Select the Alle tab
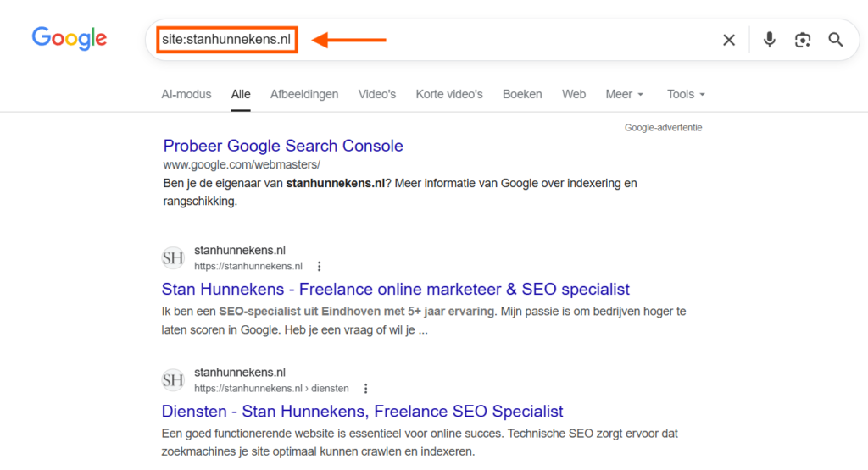The height and width of the screenshot is (470, 868). tap(241, 94)
